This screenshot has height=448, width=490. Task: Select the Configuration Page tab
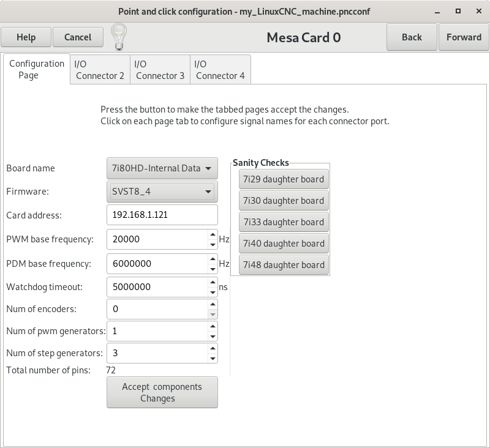[37, 69]
